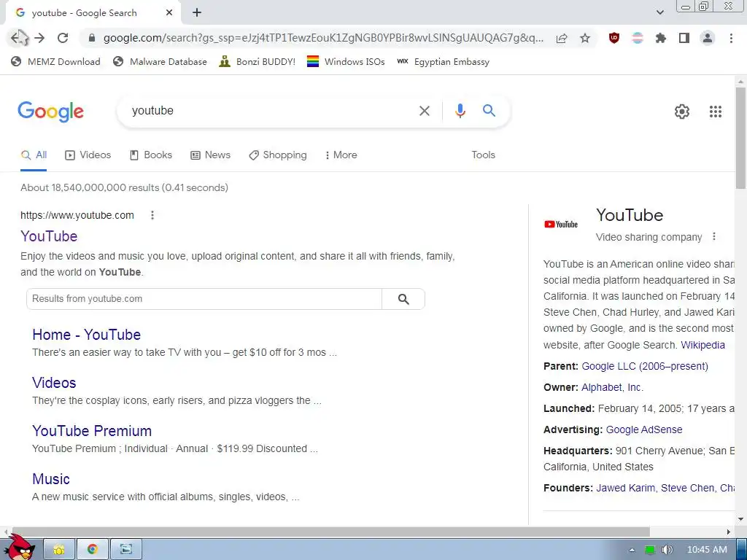The image size is (747, 560).
Task: Open a new tab with the plus button
Action: tap(197, 13)
